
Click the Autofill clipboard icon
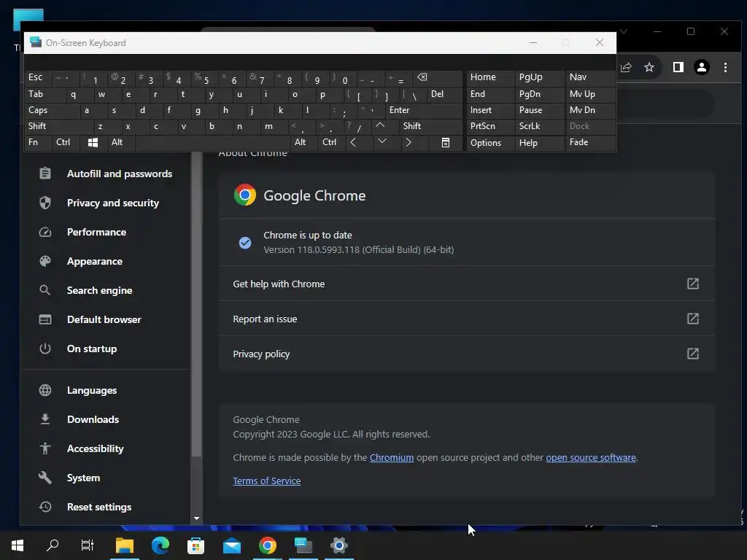(x=45, y=174)
